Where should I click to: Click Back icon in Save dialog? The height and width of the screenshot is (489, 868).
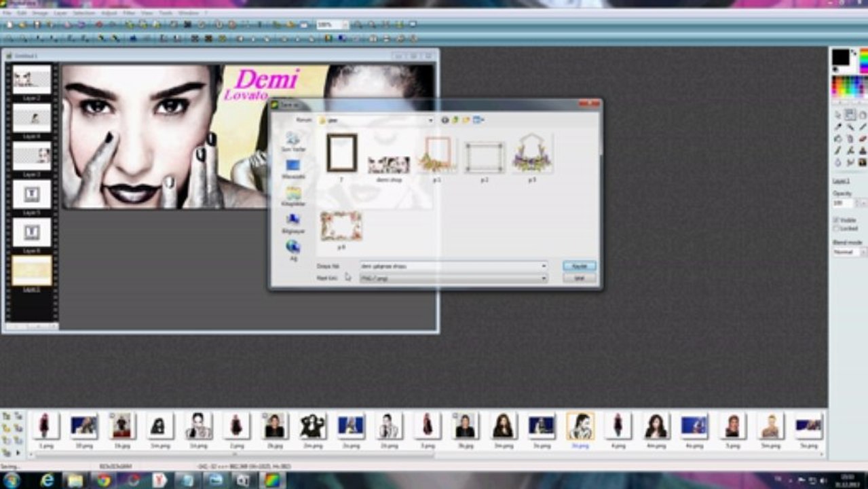(445, 120)
